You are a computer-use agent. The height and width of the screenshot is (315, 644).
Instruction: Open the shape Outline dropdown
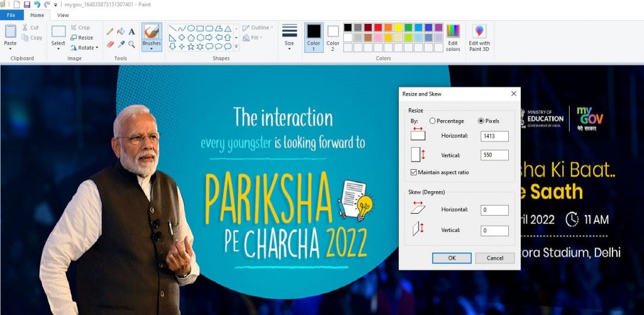tap(258, 28)
